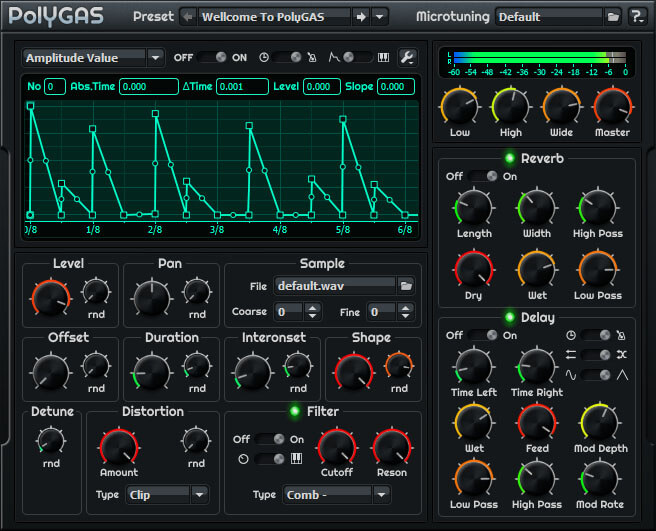Browse for a sample file with folder icon
This screenshot has height=531, width=656.
(406, 286)
